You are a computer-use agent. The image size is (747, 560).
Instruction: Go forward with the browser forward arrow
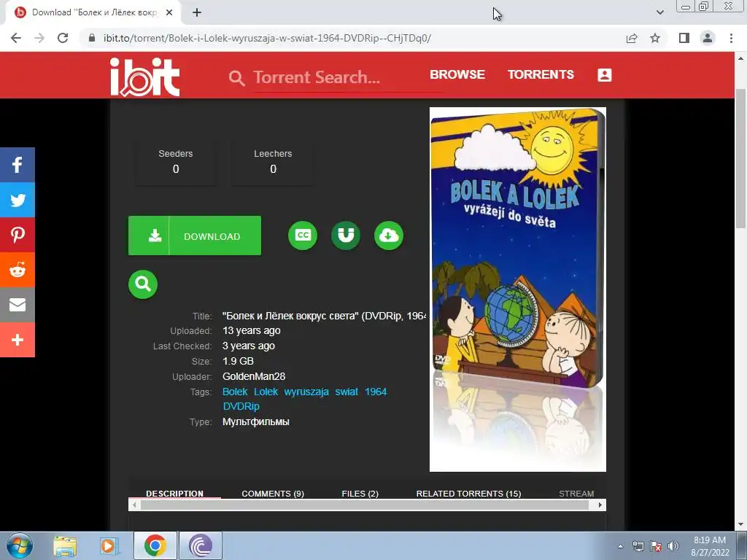(x=39, y=38)
